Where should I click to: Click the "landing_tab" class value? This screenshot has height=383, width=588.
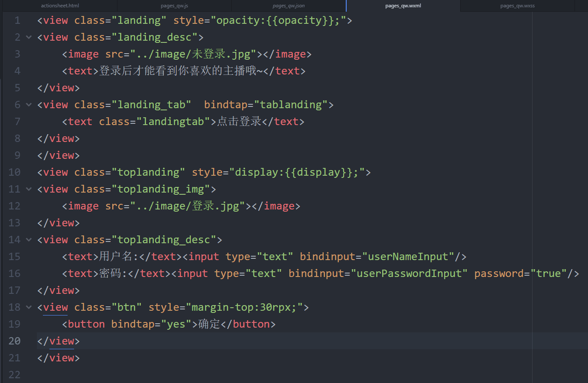(x=151, y=105)
